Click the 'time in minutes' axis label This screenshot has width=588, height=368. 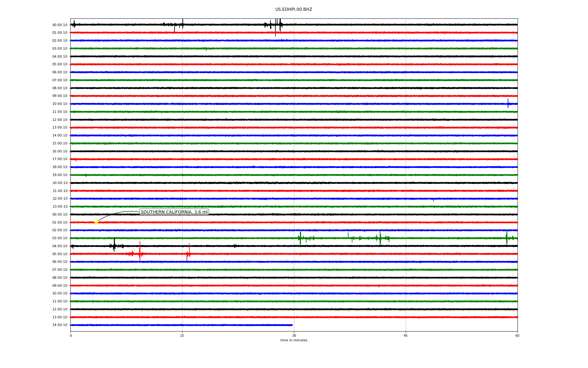click(x=293, y=340)
